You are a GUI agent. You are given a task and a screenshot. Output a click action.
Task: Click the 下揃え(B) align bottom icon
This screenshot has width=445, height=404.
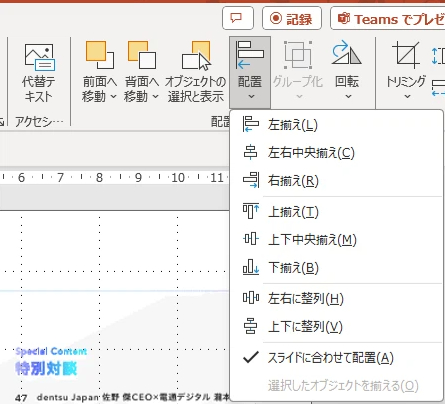tap(251, 267)
